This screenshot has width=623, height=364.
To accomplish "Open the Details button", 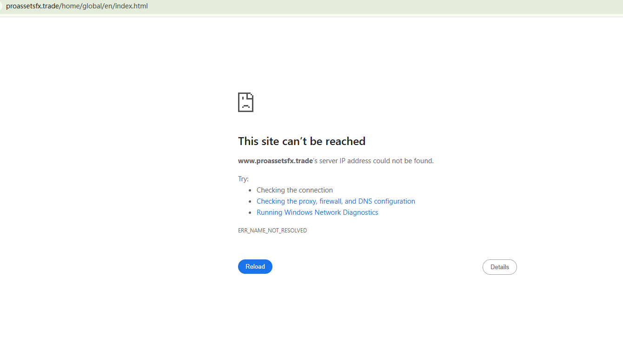I will [x=500, y=267].
